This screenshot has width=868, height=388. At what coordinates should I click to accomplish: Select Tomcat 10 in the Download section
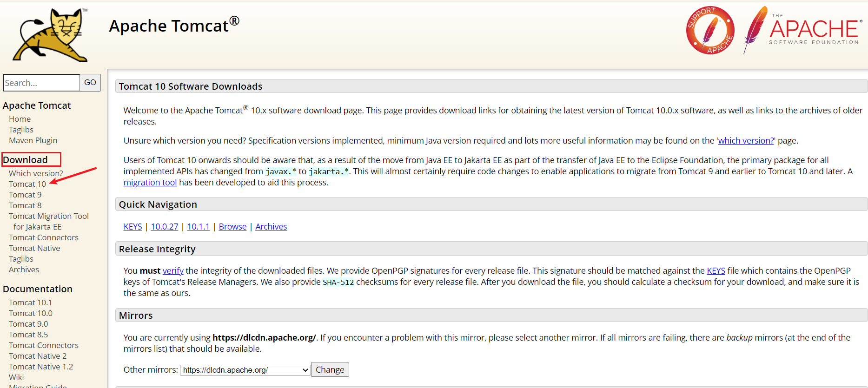[x=27, y=184]
